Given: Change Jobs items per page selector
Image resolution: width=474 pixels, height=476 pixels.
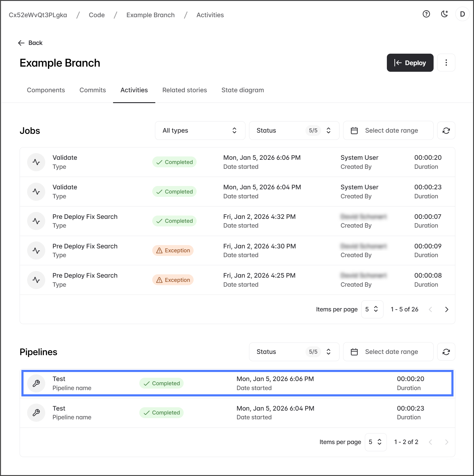Looking at the screenshot, I should [x=372, y=309].
